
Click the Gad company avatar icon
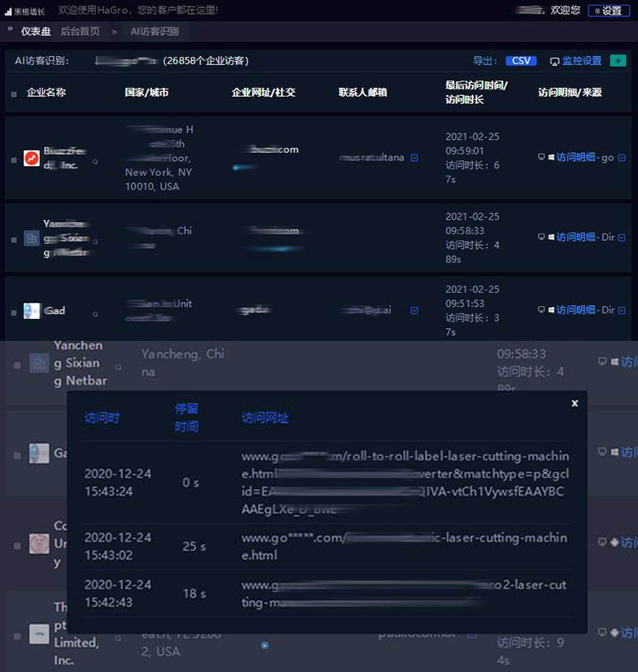(x=32, y=311)
